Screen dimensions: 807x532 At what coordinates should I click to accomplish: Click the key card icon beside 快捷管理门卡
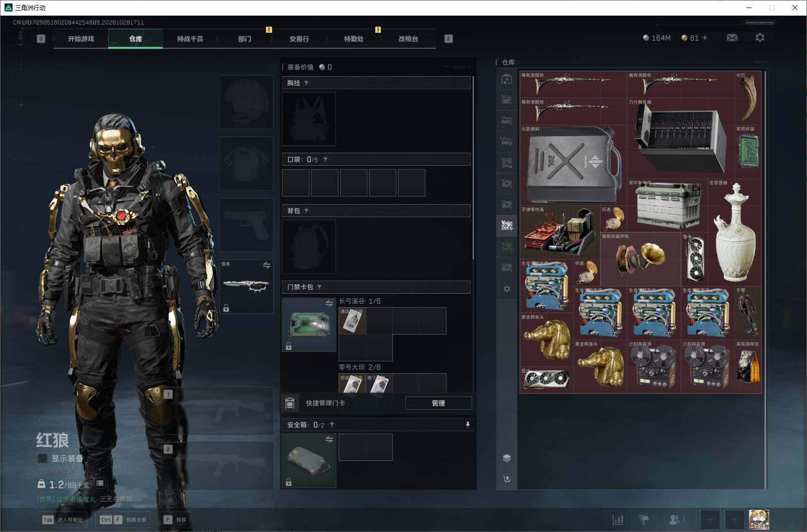(290, 403)
